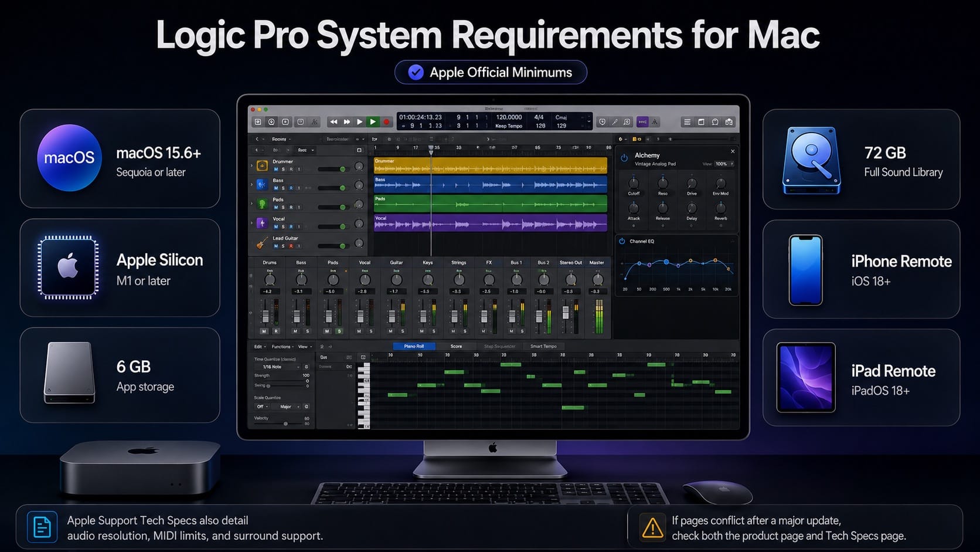Image resolution: width=980 pixels, height=552 pixels.
Task: Click the Master channel pan knob
Action: [597, 280]
